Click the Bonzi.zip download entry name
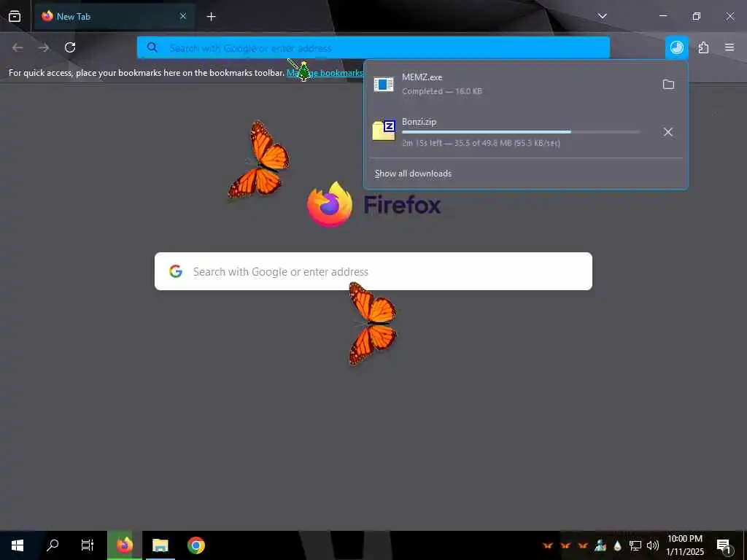Screen dimensions: 747x560 (x=419, y=122)
